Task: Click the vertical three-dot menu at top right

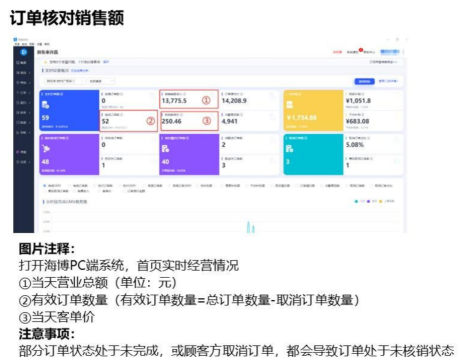Action: click(x=403, y=52)
